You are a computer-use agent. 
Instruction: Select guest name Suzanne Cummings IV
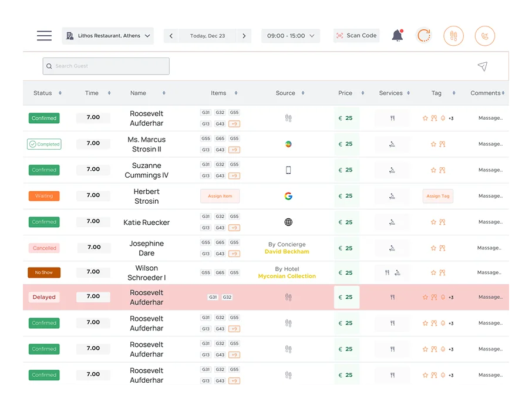tap(147, 170)
